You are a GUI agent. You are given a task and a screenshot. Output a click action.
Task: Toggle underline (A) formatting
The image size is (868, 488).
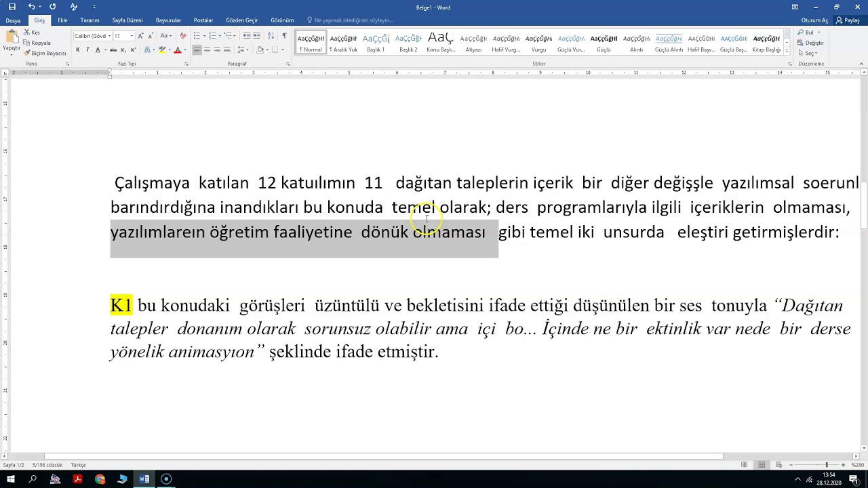click(98, 50)
